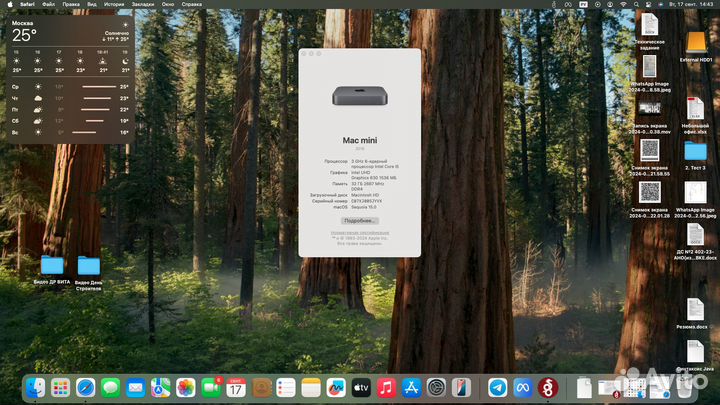Select the WhatsApp Image 8.58.jpeg file

tap(649, 73)
